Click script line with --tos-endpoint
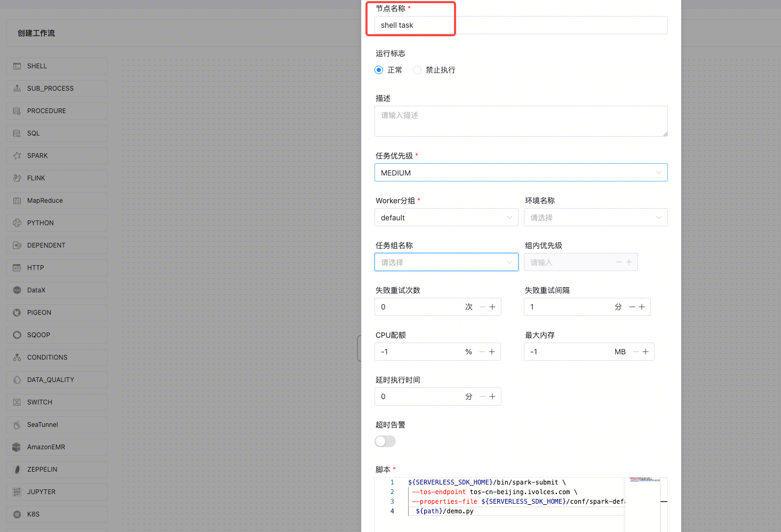Screen dimensions: 781x532 click(x=495, y=492)
